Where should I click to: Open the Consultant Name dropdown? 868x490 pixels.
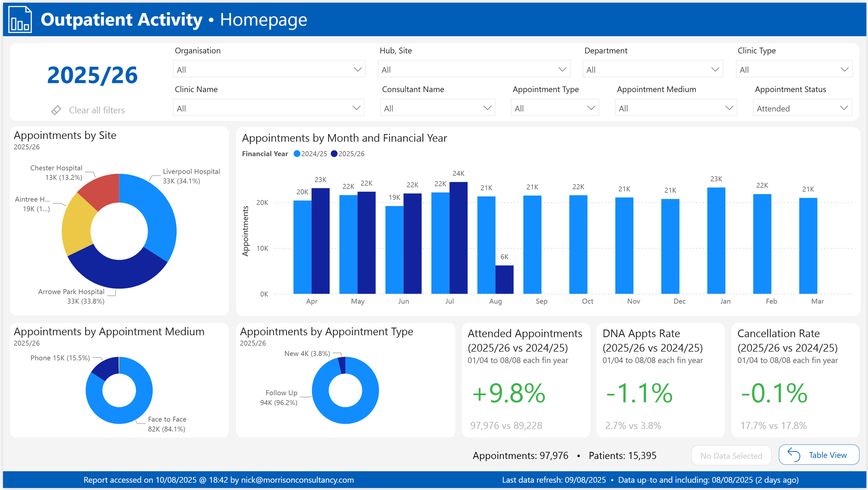[x=437, y=108]
